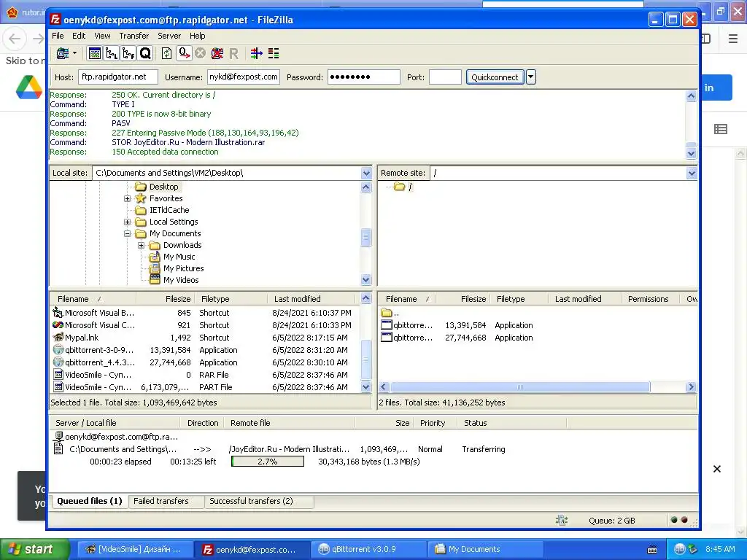The width and height of the screenshot is (747, 560).
Task: Expand the Downloads tree node
Action: pos(141,245)
